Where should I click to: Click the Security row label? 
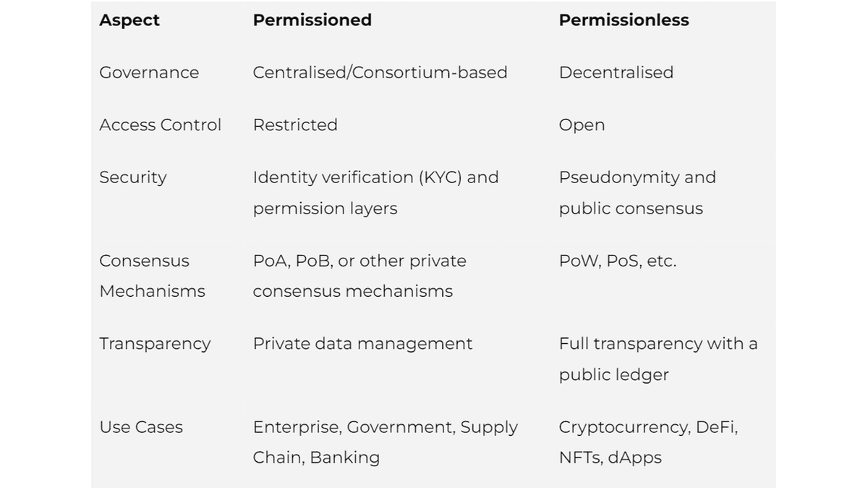(133, 177)
